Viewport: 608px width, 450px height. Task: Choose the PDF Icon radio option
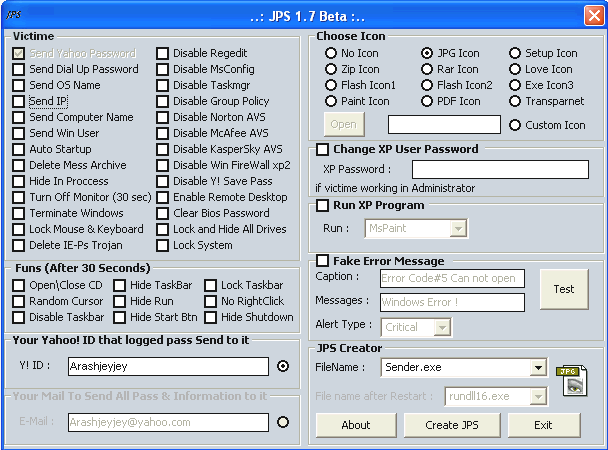pos(427,101)
